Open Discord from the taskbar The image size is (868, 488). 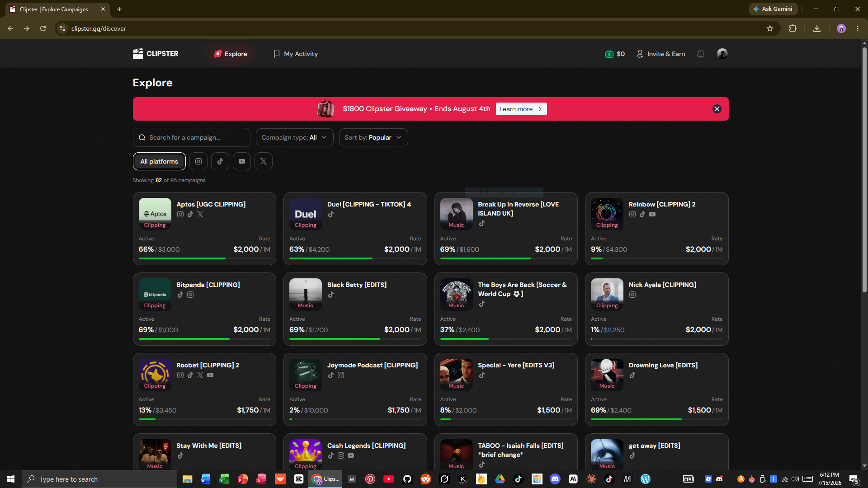point(555,479)
